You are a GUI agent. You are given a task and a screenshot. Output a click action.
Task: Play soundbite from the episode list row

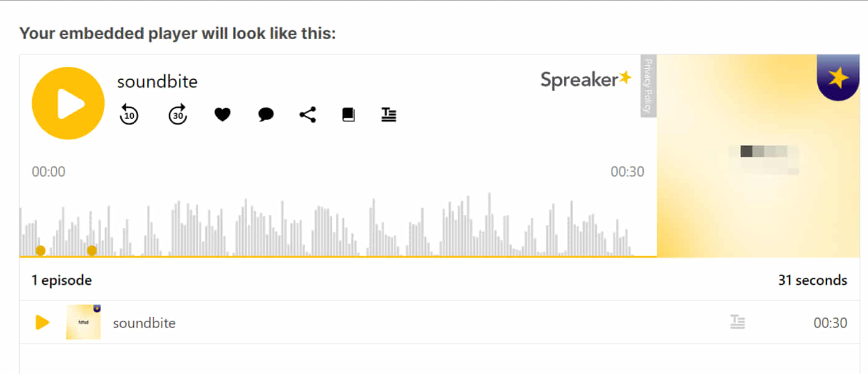(42, 322)
